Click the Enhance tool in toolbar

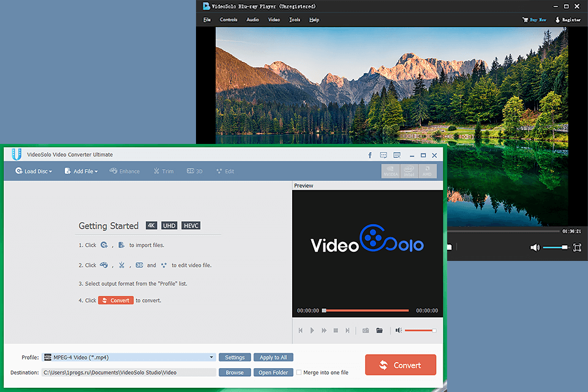[124, 171]
